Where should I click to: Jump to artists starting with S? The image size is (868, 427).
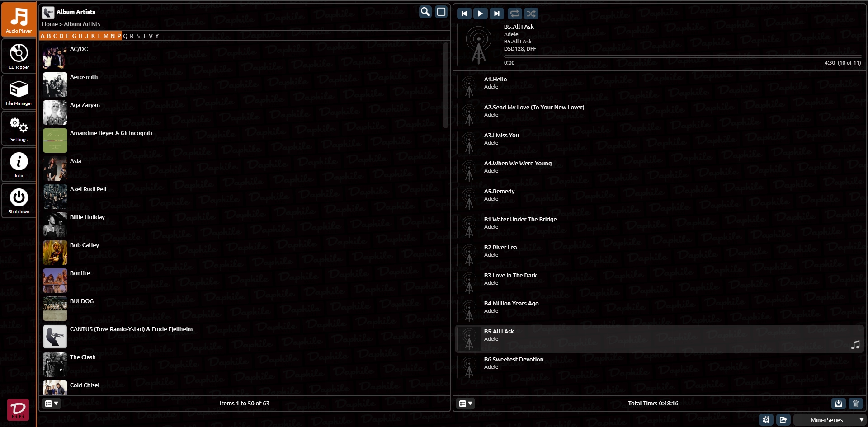tap(138, 36)
